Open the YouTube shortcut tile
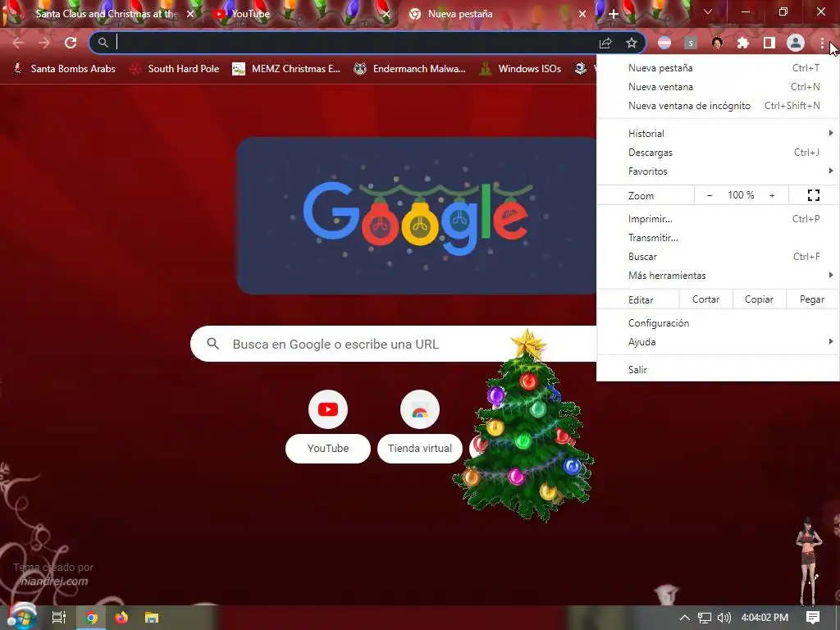This screenshot has width=840, height=630. tap(328, 427)
